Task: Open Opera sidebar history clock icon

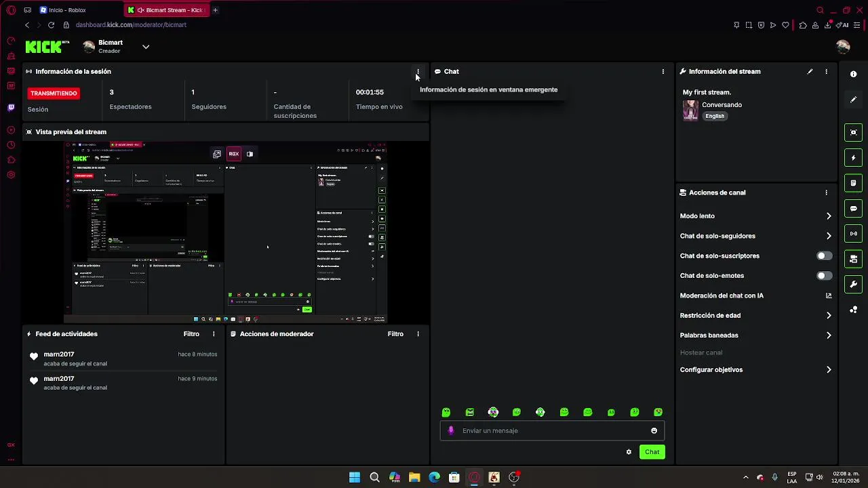Action: [11, 145]
